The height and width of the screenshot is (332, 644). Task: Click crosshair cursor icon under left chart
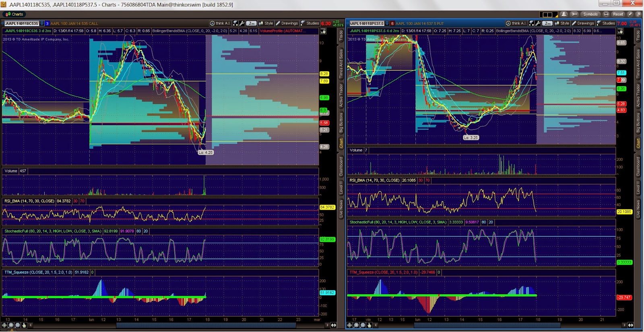click(x=4, y=325)
